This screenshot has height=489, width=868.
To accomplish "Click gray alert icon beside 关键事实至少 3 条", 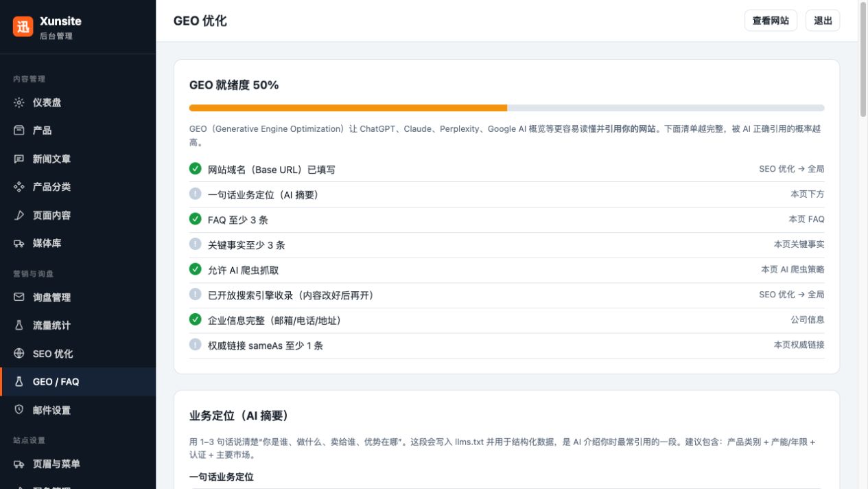I will point(196,244).
